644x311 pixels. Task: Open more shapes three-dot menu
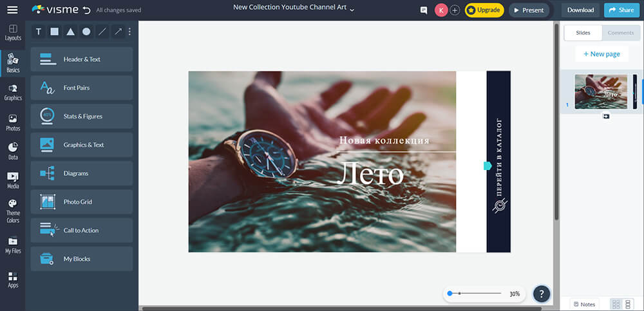click(130, 32)
